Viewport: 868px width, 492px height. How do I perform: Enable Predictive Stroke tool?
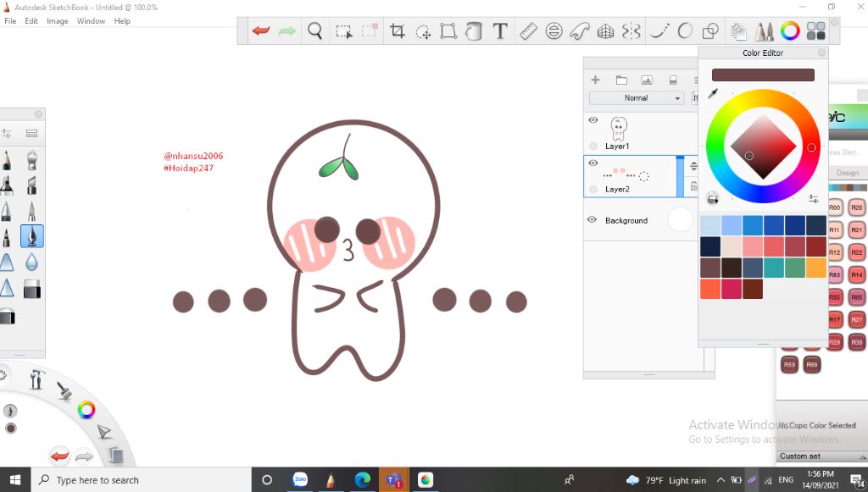pyautogui.click(x=685, y=31)
